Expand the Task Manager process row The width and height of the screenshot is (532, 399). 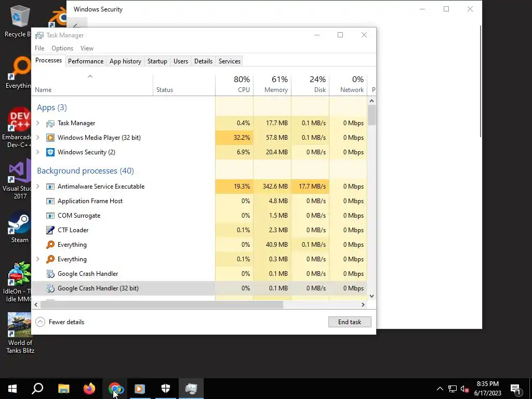[x=38, y=123]
